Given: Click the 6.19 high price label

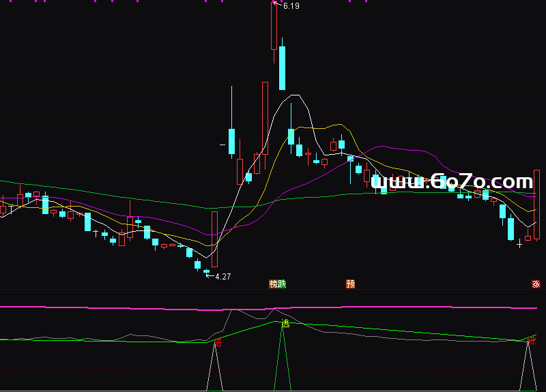Looking at the screenshot, I should click(291, 6).
